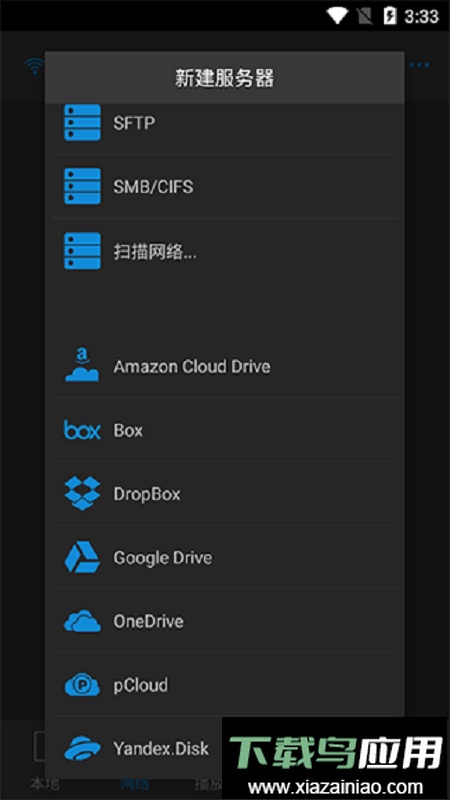Viewport: 450px width, 800px height.
Task: Click the OneDrive cloud icon
Action: pyautogui.click(x=82, y=621)
